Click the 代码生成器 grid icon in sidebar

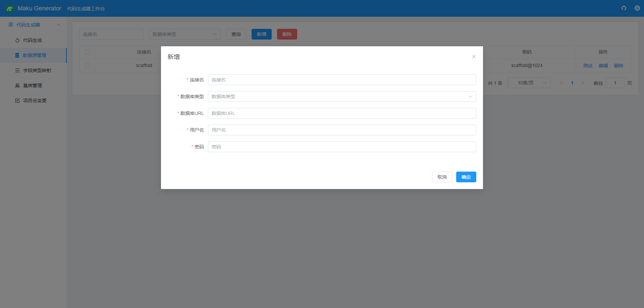click(11, 24)
